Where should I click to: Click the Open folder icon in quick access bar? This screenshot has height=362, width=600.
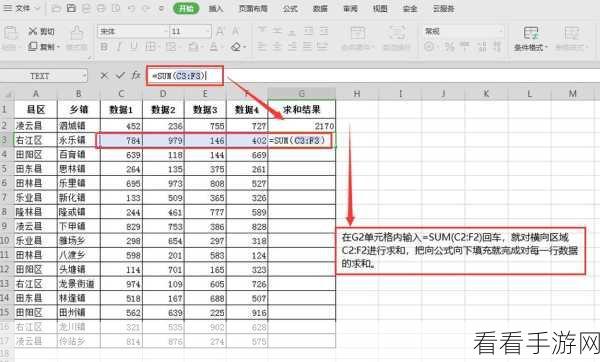click(x=56, y=8)
